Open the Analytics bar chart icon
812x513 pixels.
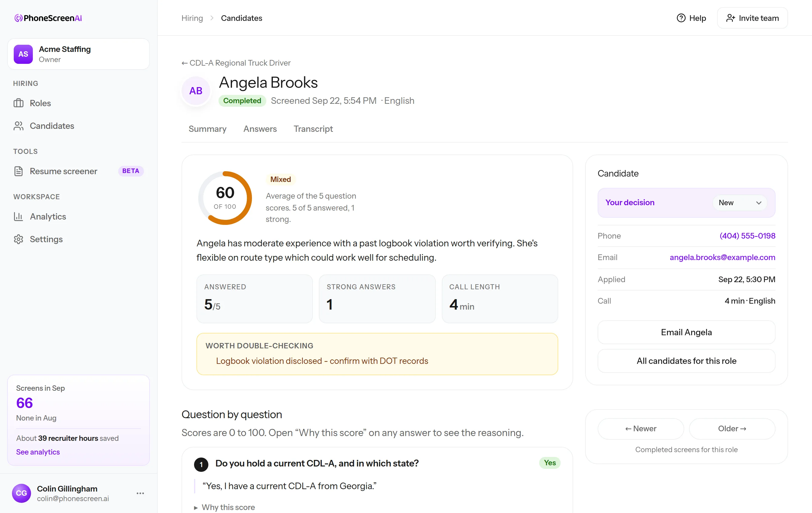point(19,216)
